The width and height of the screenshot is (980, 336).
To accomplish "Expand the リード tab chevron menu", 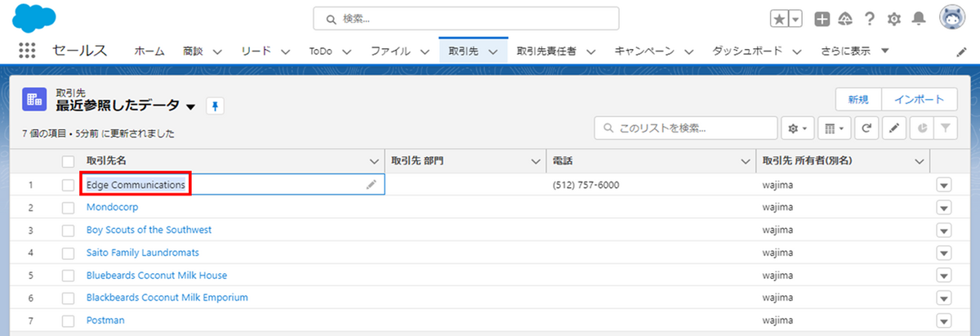I will [283, 52].
